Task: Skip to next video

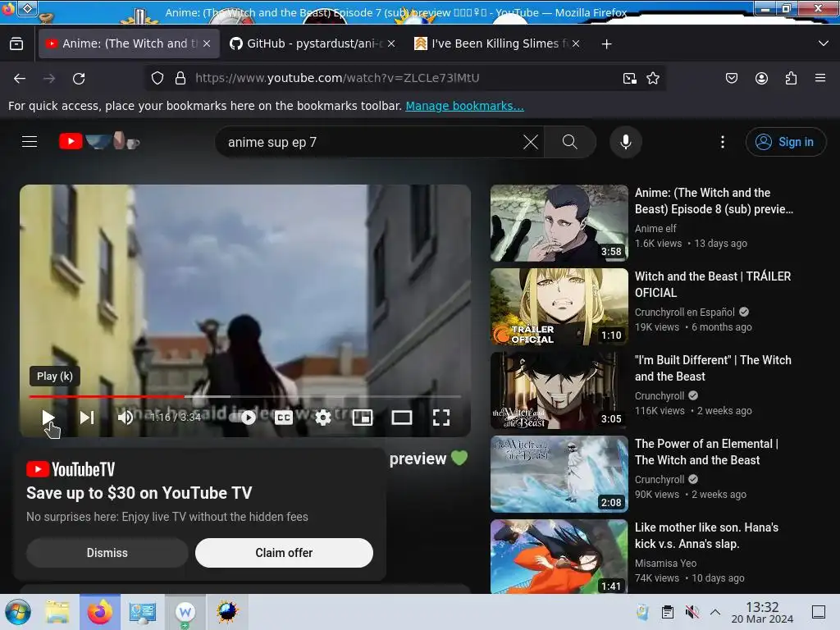Action: (x=87, y=418)
